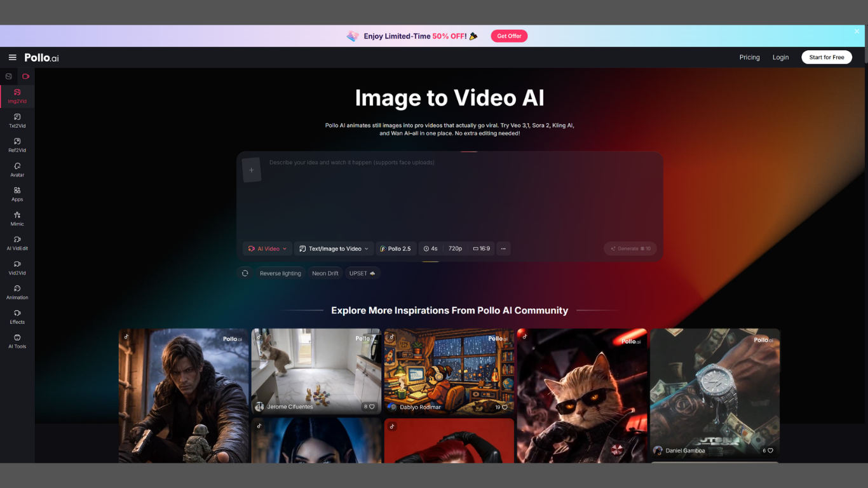Open the cat with sunglasses thumbnail

[582, 395]
